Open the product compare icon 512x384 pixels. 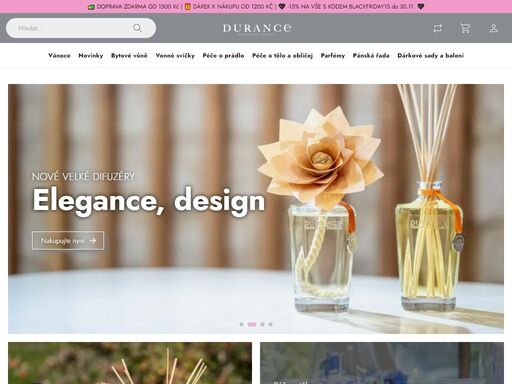coord(438,28)
